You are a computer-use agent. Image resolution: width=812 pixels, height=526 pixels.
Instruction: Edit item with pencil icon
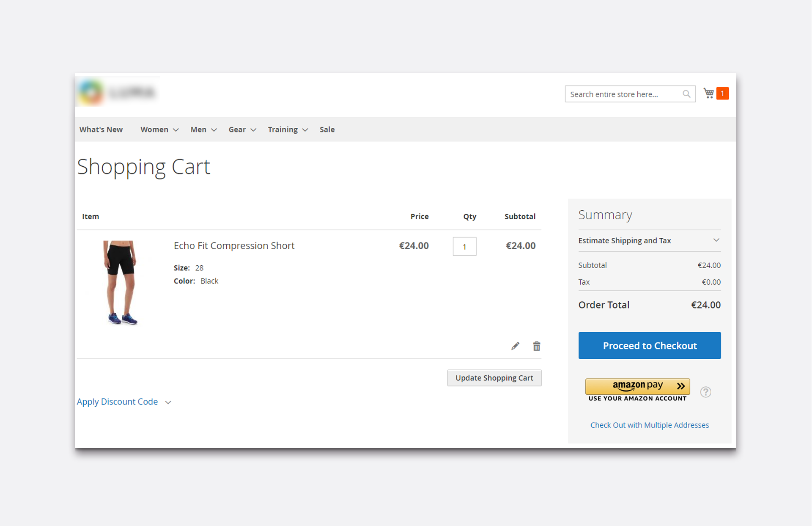point(515,346)
